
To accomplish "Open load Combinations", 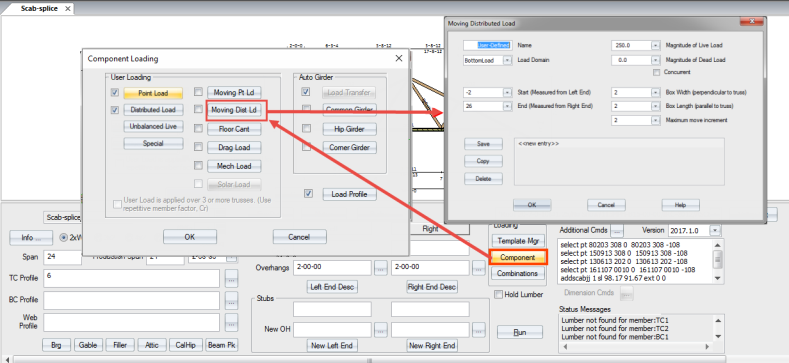I will pos(518,273).
